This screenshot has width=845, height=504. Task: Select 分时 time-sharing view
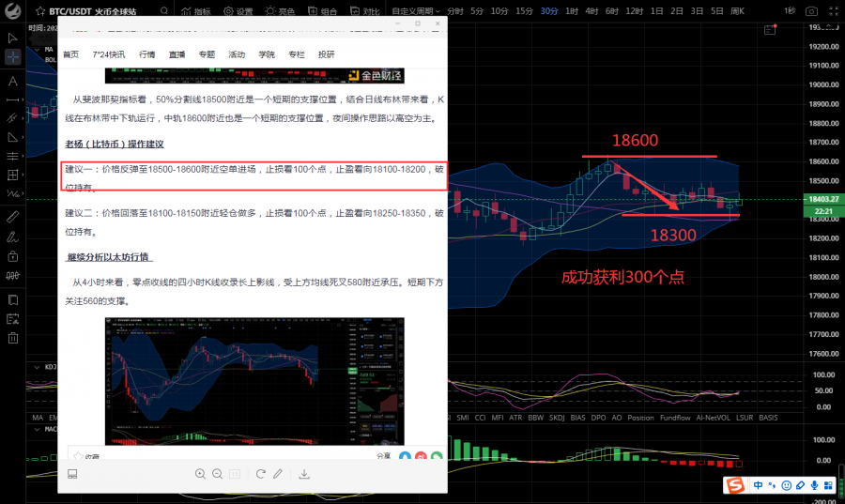(x=454, y=10)
